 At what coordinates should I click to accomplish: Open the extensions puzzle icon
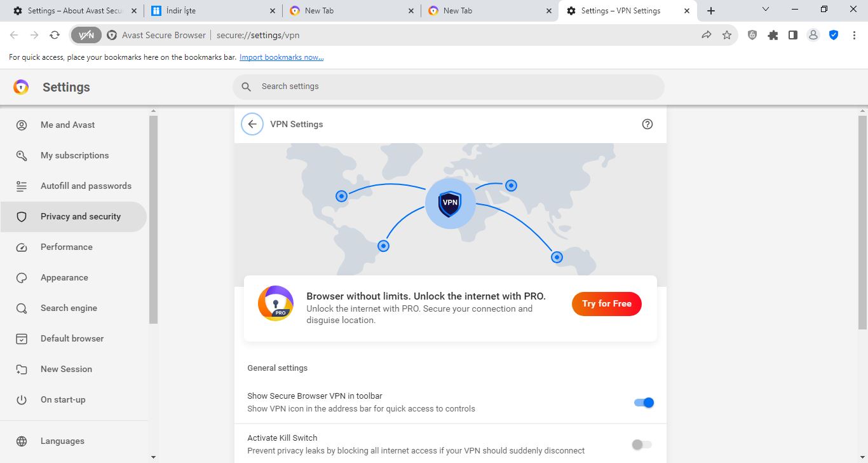[773, 35]
